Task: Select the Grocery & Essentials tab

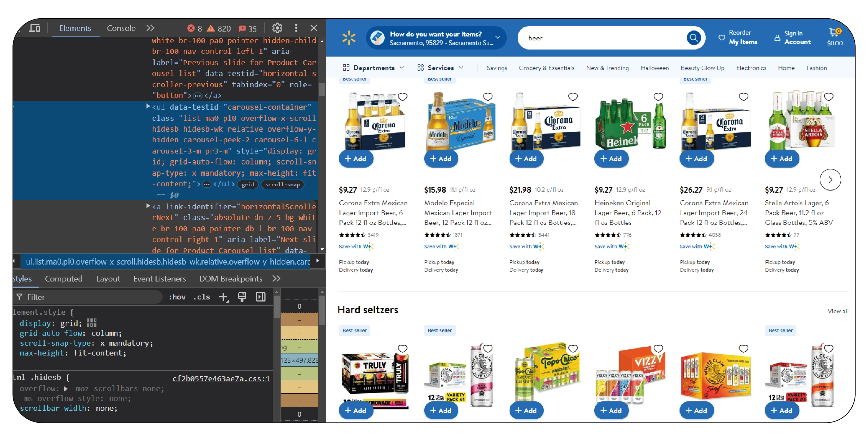Action: pos(549,68)
